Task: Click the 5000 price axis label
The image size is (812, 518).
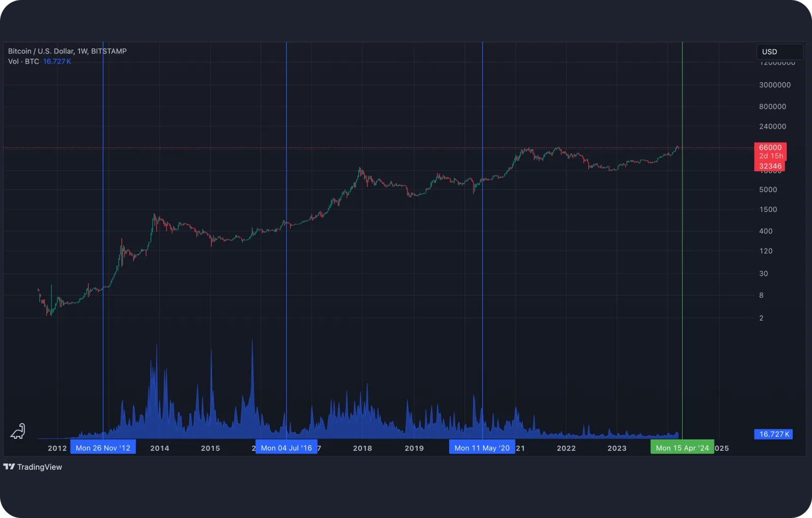Action: click(768, 189)
